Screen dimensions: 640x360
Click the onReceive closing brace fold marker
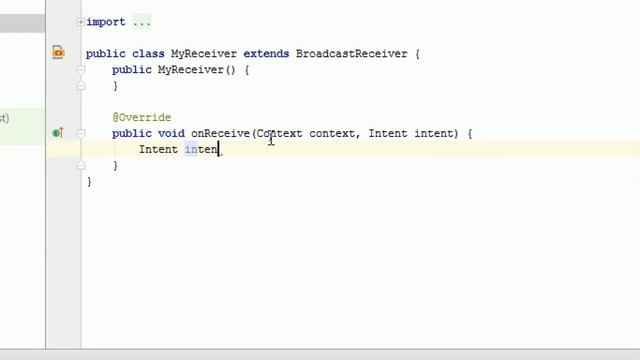(x=81, y=165)
